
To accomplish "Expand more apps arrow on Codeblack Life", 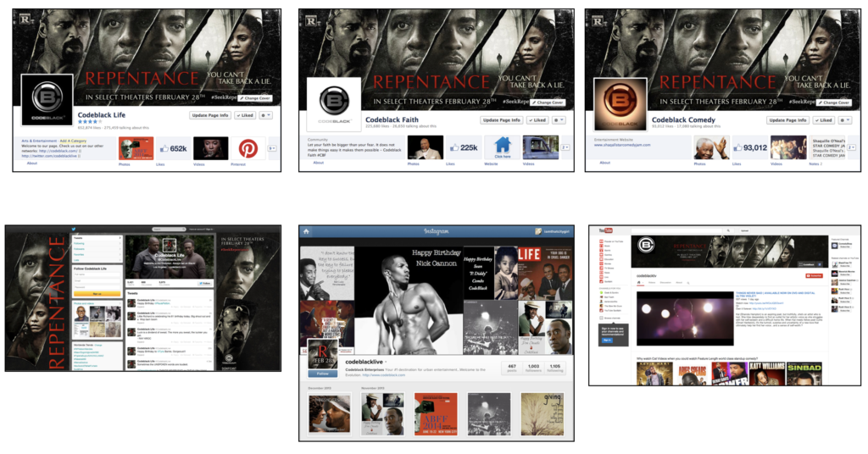I will (x=272, y=148).
